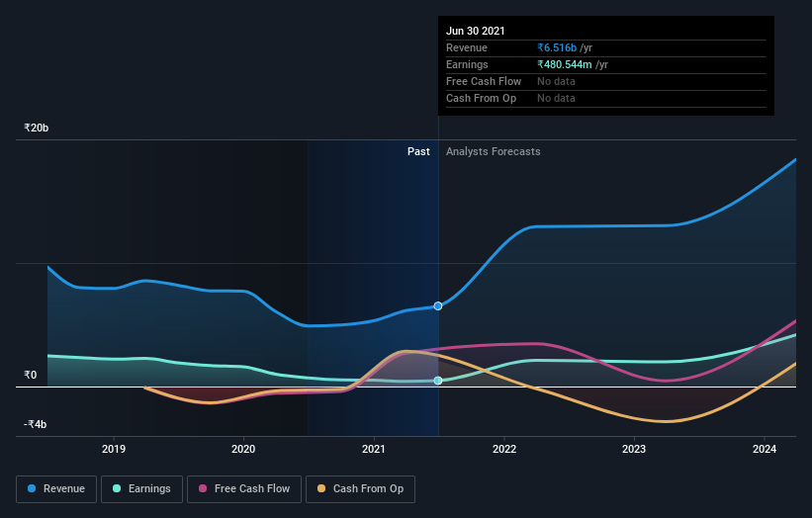The width and height of the screenshot is (812, 518).
Task: Click the ₹6.516b revenue value in tooltip
Action: click(557, 47)
